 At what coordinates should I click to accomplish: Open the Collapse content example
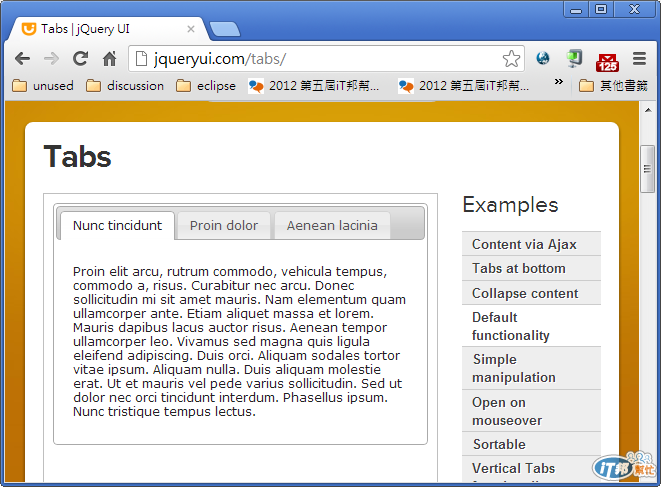pos(531,293)
